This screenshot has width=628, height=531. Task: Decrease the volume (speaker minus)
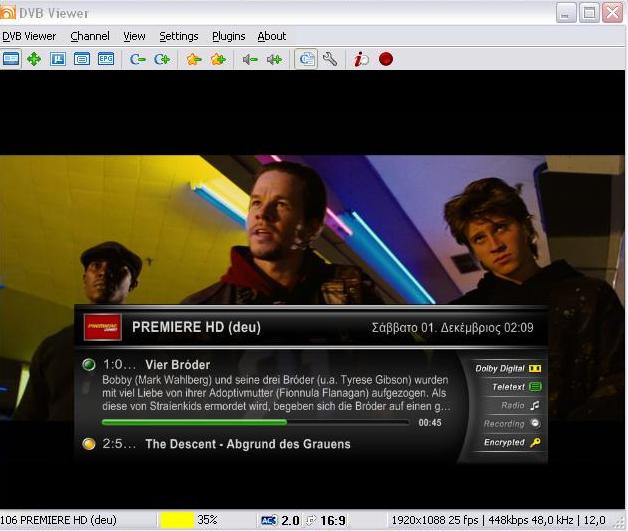[x=250, y=59]
